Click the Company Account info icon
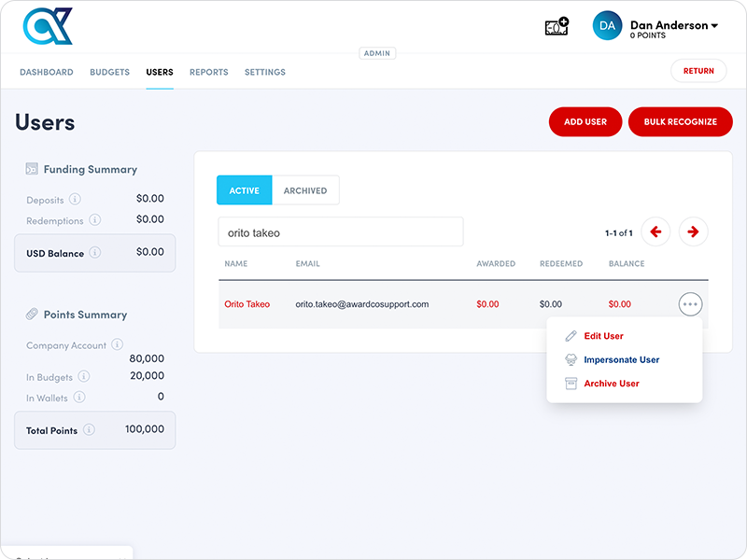 (x=117, y=344)
